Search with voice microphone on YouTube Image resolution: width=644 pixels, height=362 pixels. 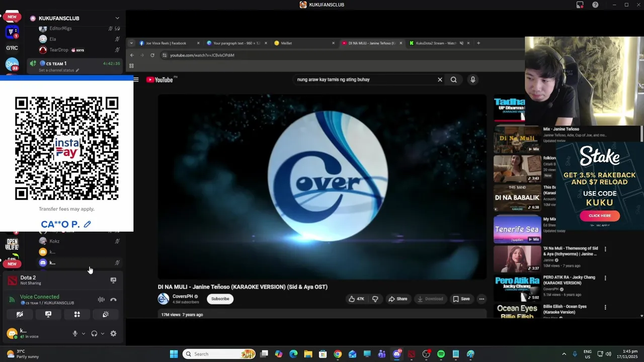pyautogui.click(x=472, y=79)
